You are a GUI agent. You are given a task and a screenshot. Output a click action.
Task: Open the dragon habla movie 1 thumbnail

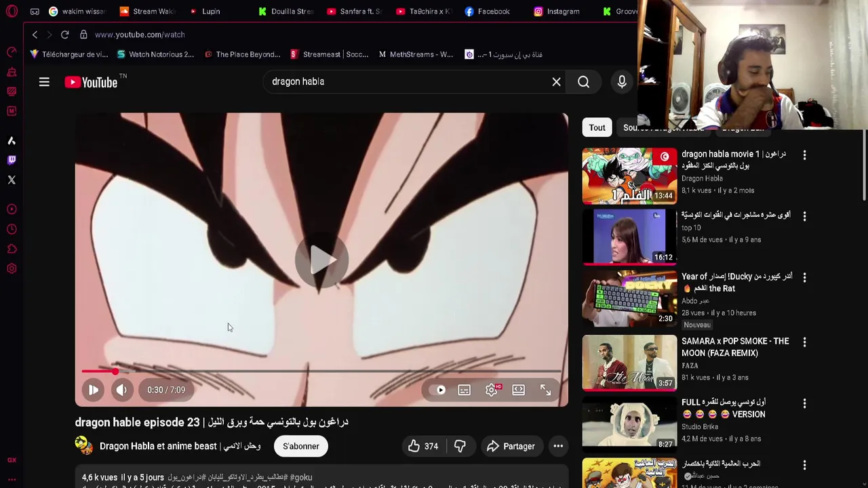tap(629, 176)
